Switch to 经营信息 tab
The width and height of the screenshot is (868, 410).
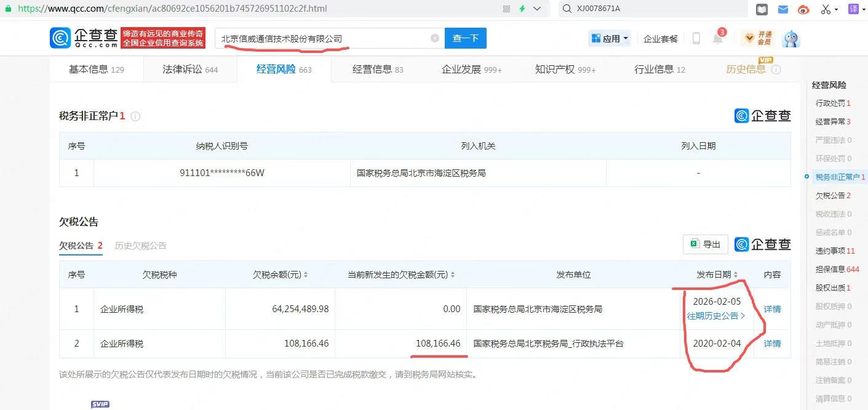point(378,70)
